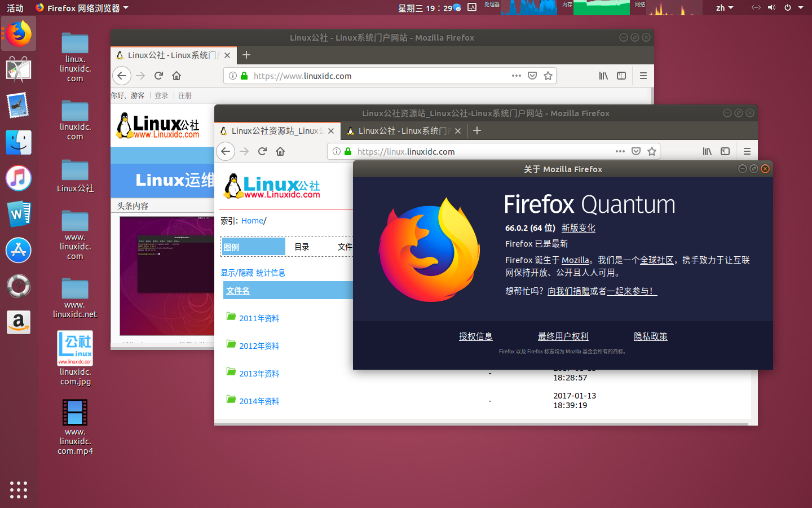
Task: Click the 新版变化 release notes link
Action: 579,228
